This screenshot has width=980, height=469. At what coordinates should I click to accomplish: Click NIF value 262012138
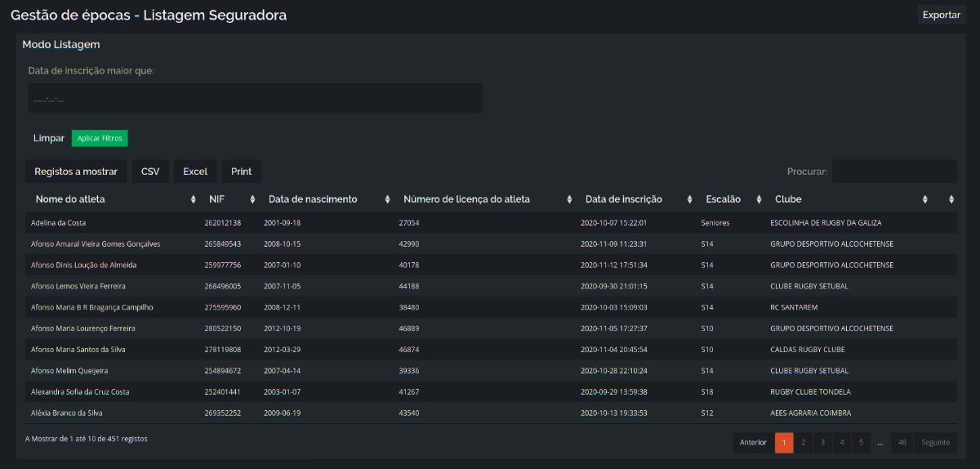pyautogui.click(x=223, y=222)
